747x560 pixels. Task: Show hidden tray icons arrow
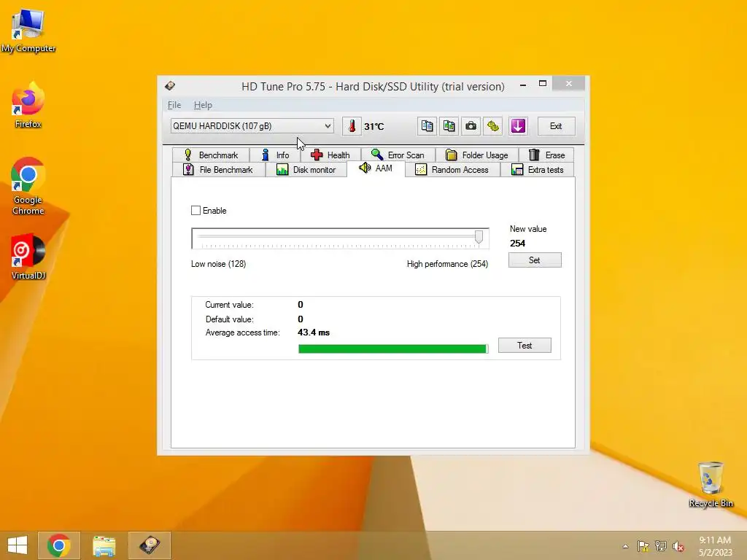point(625,546)
